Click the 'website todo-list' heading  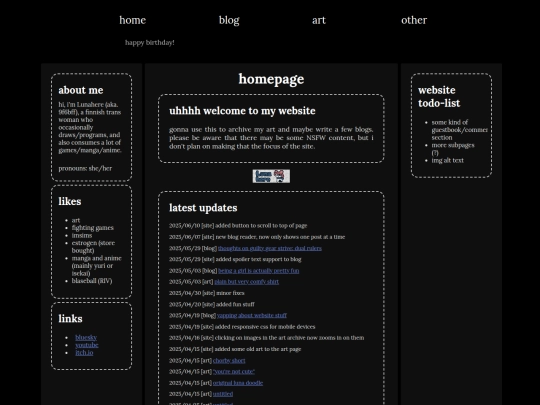(439, 97)
